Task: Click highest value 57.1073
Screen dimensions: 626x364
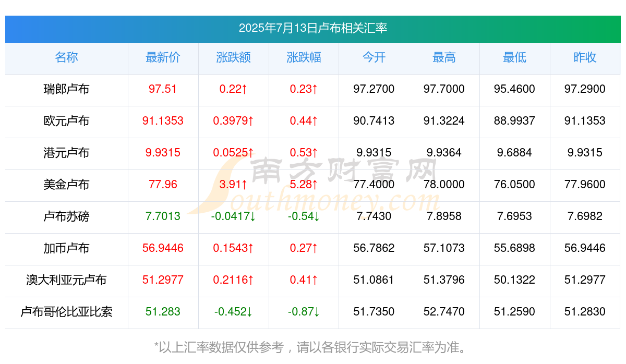Action: [x=444, y=248]
